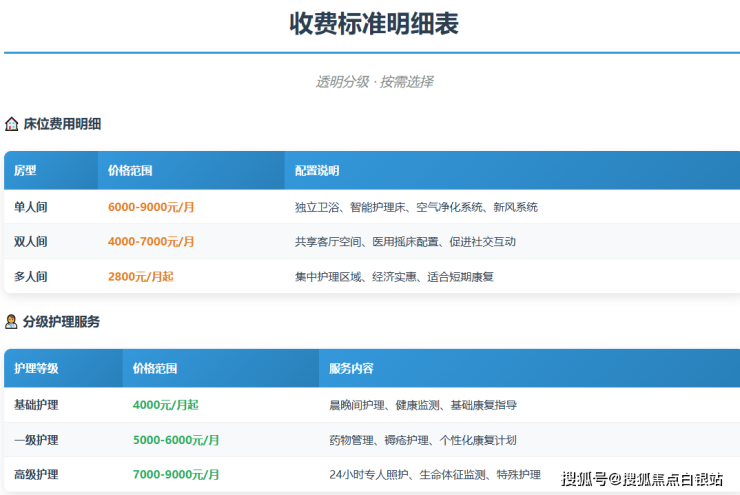Image resolution: width=740 pixels, height=495 pixels.
Task: Click the 配置说明 column header
Action: (x=317, y=171)
